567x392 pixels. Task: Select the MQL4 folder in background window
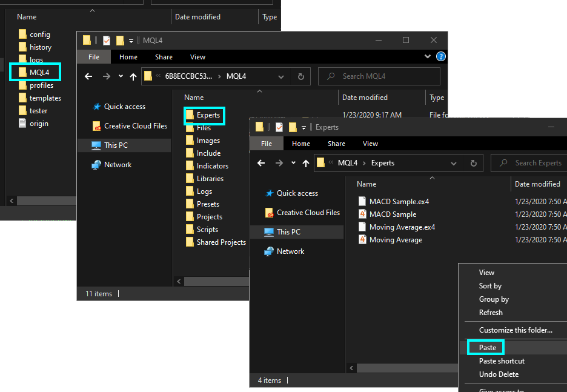34,72
